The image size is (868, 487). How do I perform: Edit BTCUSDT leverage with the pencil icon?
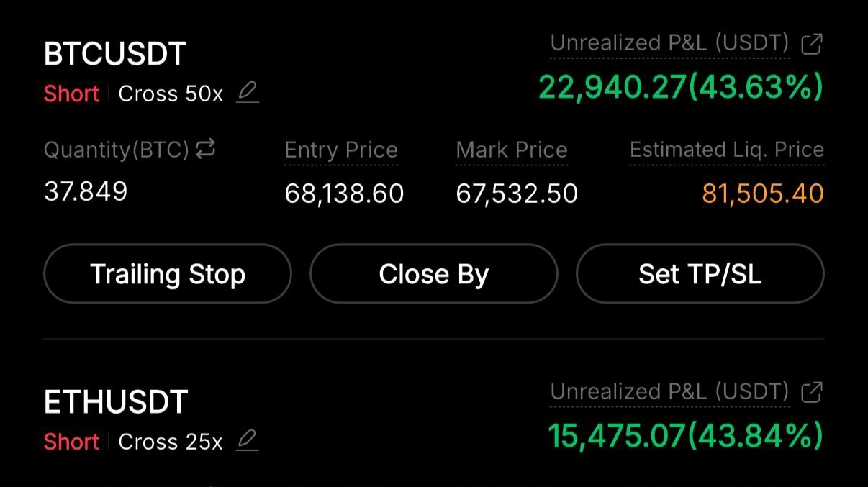248,93
